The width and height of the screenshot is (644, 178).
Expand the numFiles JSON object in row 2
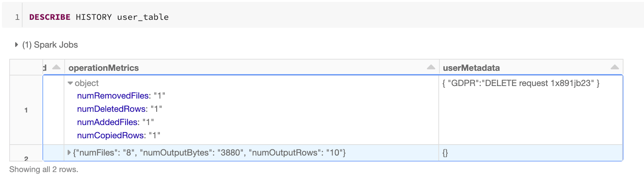(x=69, y=153)
